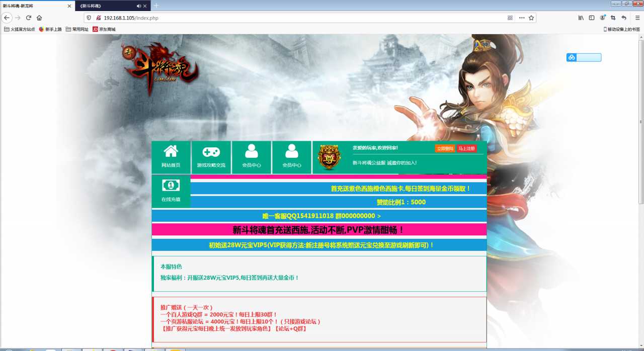The height and width of the screenshot is (351, 644).
Task: Click the red 马上注册 register button
Action: (466, 148)
